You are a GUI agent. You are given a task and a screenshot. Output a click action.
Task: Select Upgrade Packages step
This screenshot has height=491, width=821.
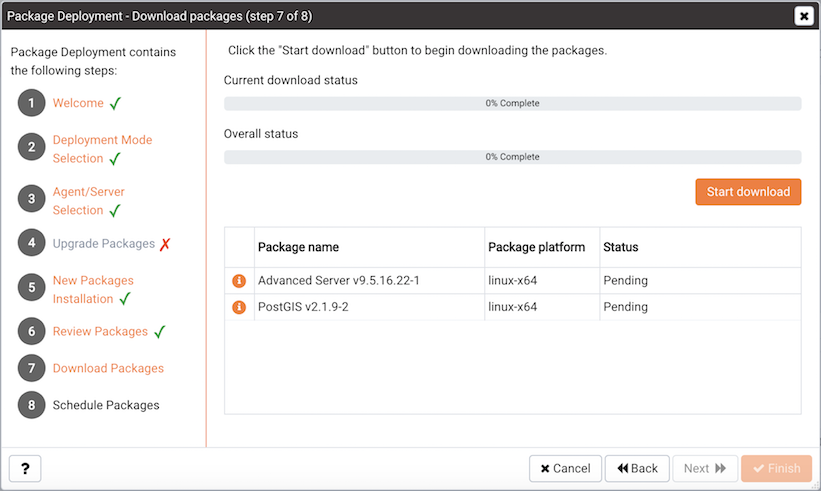pos(104,243)
